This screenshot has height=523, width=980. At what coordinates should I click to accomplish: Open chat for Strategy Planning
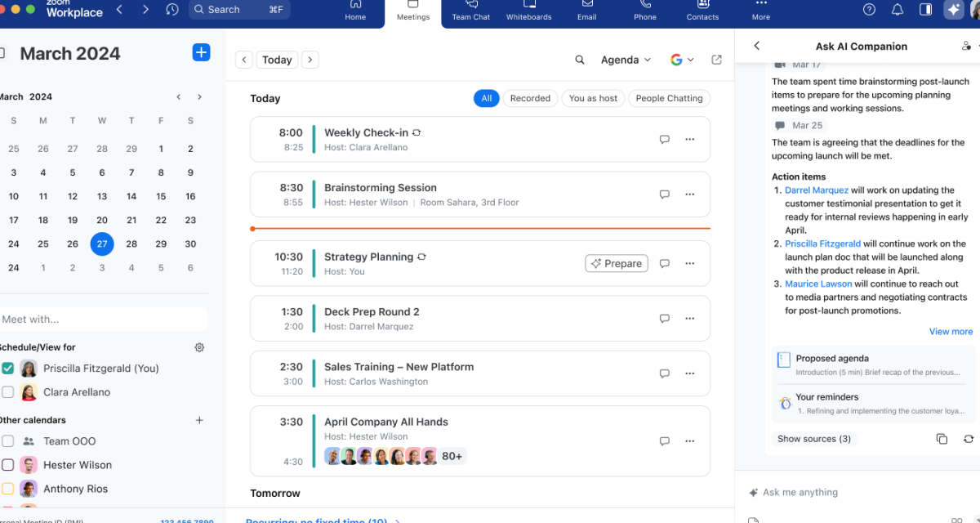click(x=665, y=263)
